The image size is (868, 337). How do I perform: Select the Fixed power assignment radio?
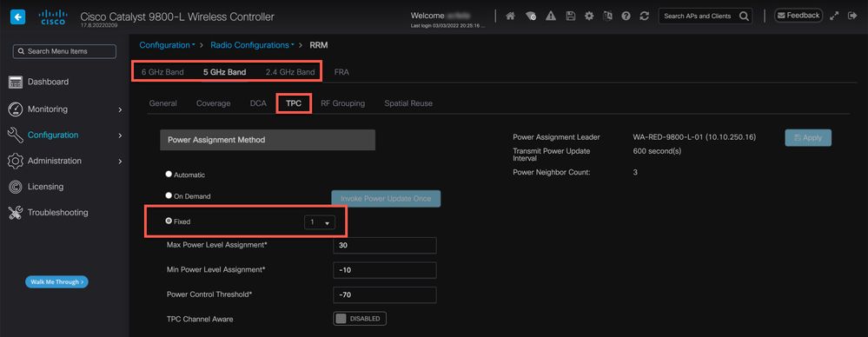click(x=169, y=221)
